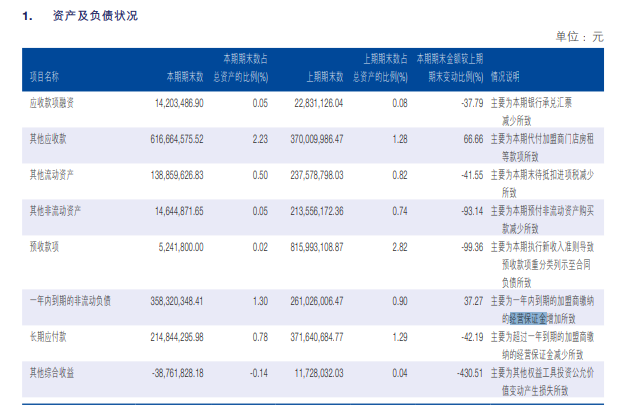622x419 pixels.
Task: Click the column header 项目名称
Action: [x=44, y=77]
